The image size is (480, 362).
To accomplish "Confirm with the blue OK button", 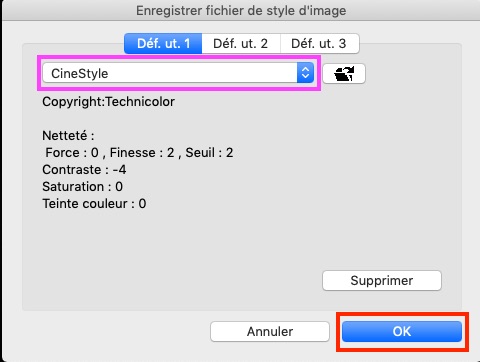I will point(402,331).
